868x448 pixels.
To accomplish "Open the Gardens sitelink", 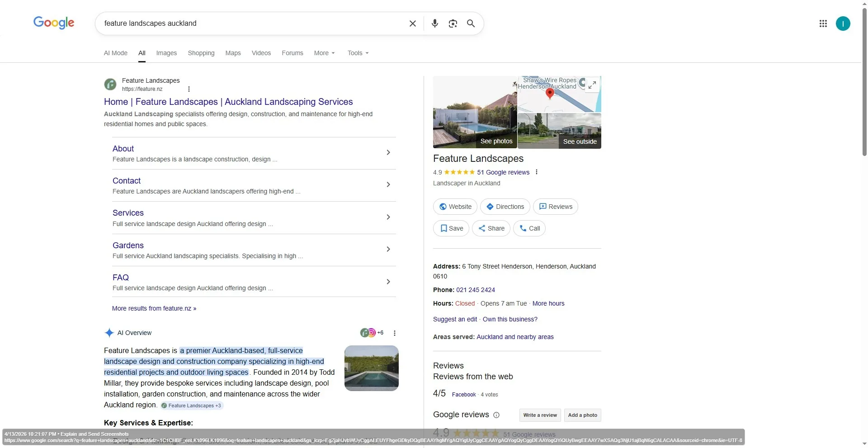I will 128,245.
